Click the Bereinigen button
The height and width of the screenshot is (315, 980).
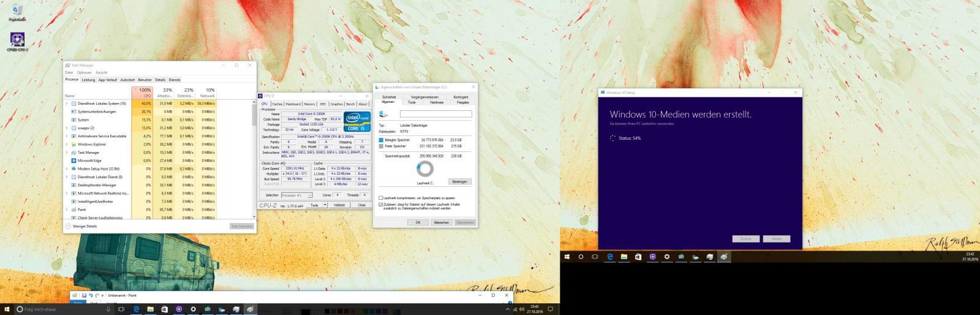point(460,181)
